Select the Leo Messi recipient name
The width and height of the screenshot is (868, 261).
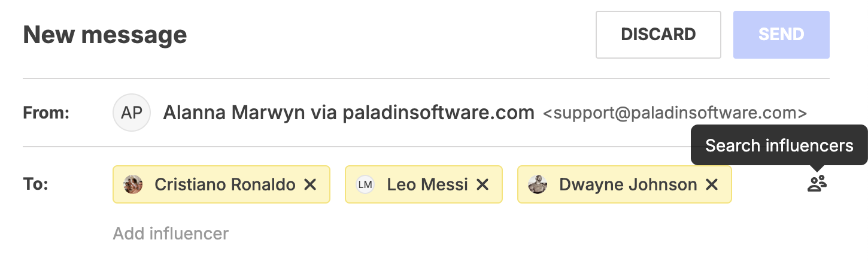[x=427, y=184]
